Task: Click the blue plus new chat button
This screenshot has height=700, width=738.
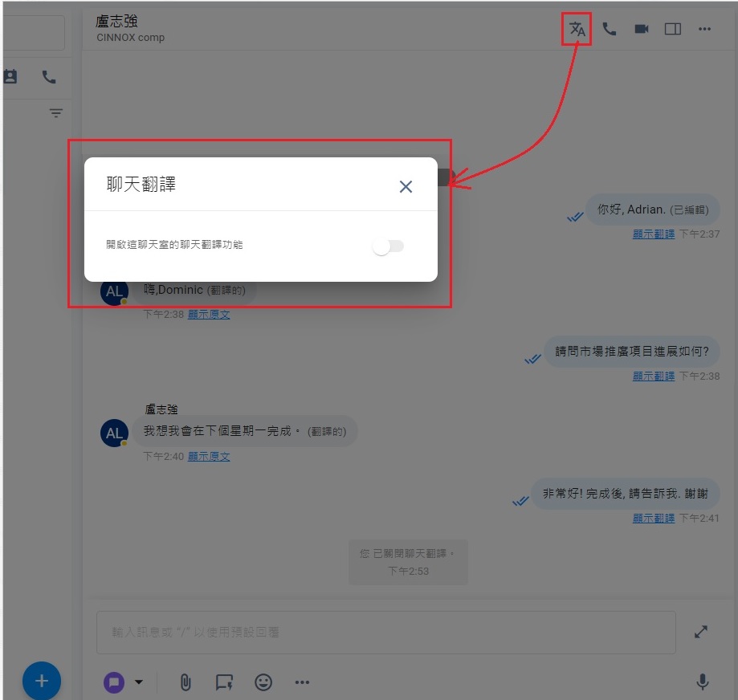Action: pyautogui.click(x=42, y=681)
